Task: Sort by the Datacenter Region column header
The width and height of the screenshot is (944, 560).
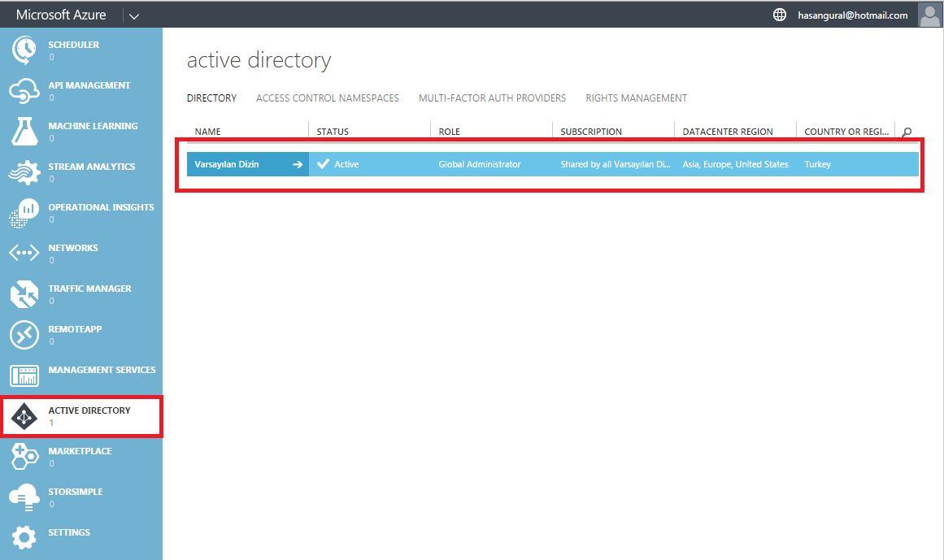Action: pos(728,132)
